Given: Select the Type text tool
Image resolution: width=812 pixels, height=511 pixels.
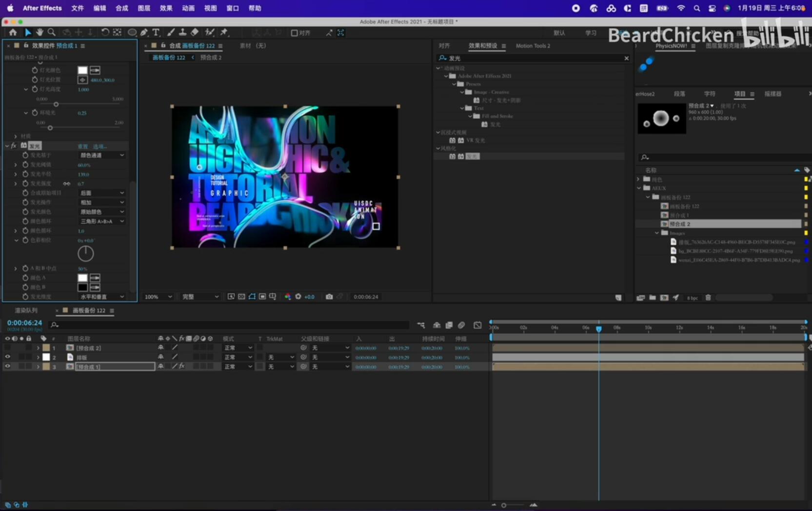Looking at the screenshot, I should (156, 33).
